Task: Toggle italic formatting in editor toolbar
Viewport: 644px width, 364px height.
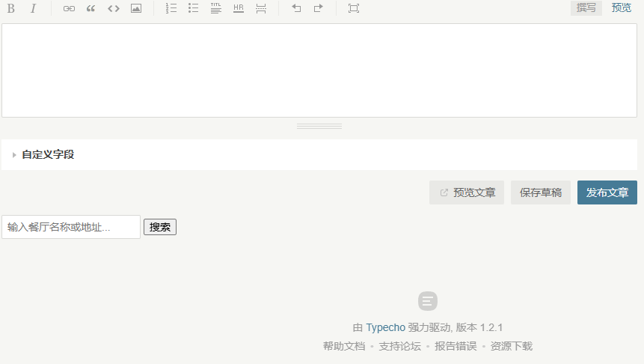Action: click(x=33, y=8)
